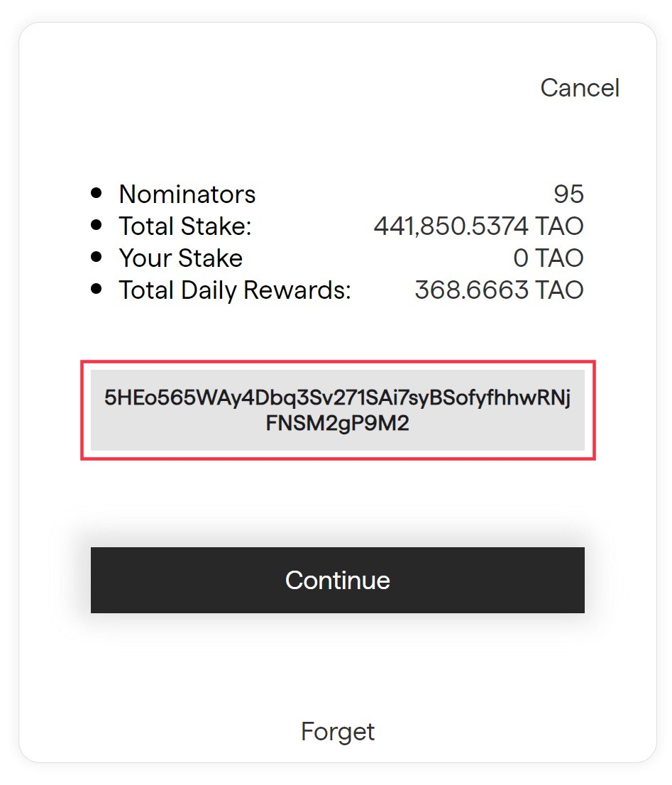
Task: Click the Forget link at the bottom
Action: (x=338, y=732)
